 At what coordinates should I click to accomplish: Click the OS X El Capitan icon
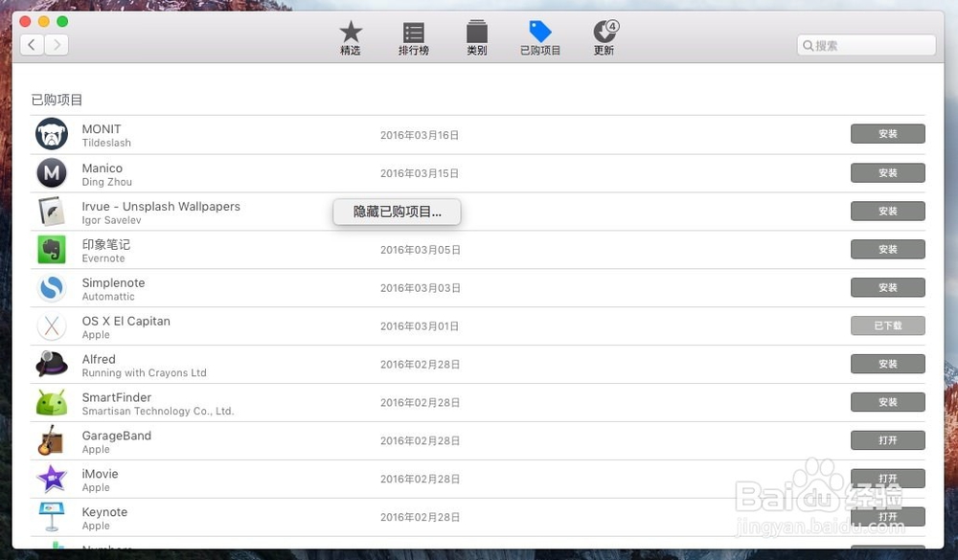[x=52, y=326]
